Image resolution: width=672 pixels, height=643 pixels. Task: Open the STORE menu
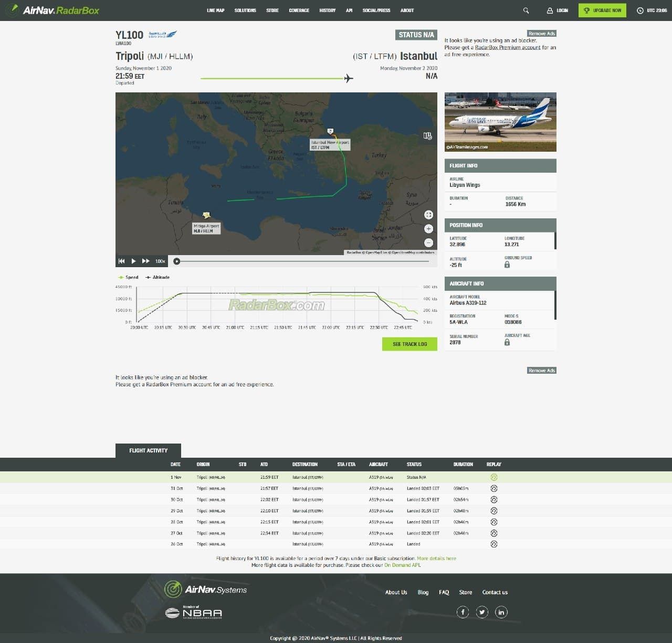pyautogui.click(x=272, y=10)
